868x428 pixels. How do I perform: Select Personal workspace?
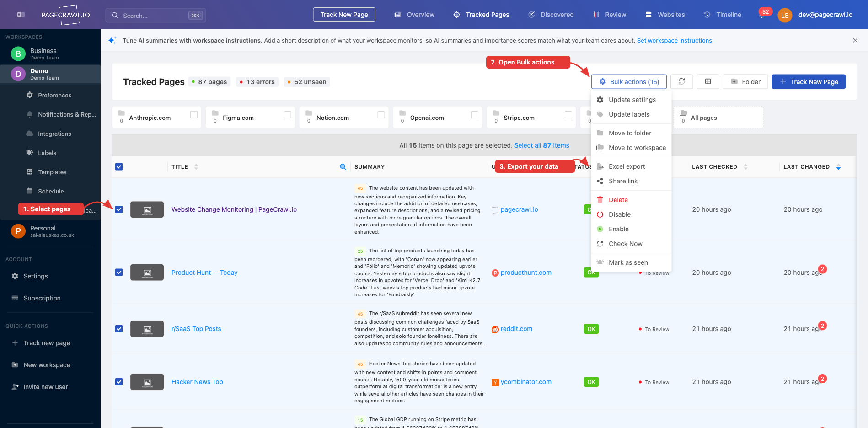click(x=50, y=231)
